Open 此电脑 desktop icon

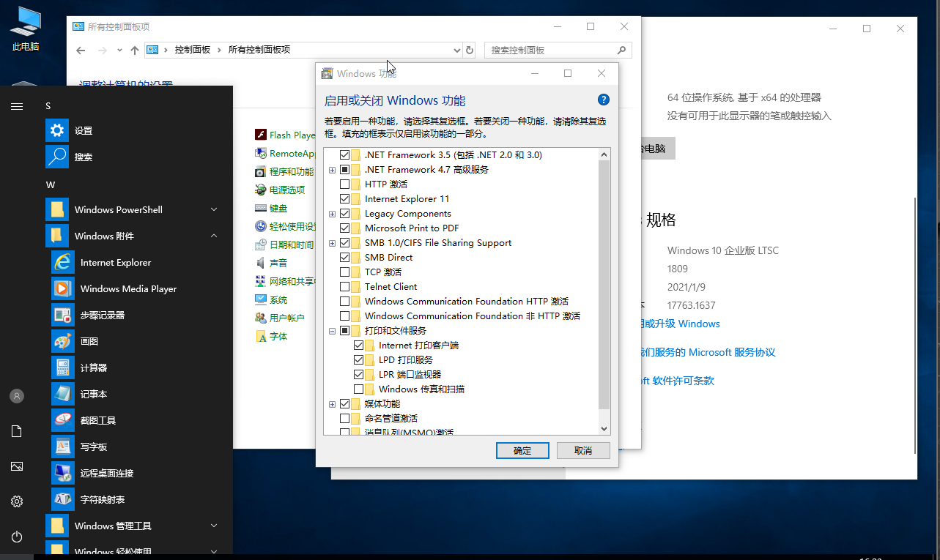[26, 29]
